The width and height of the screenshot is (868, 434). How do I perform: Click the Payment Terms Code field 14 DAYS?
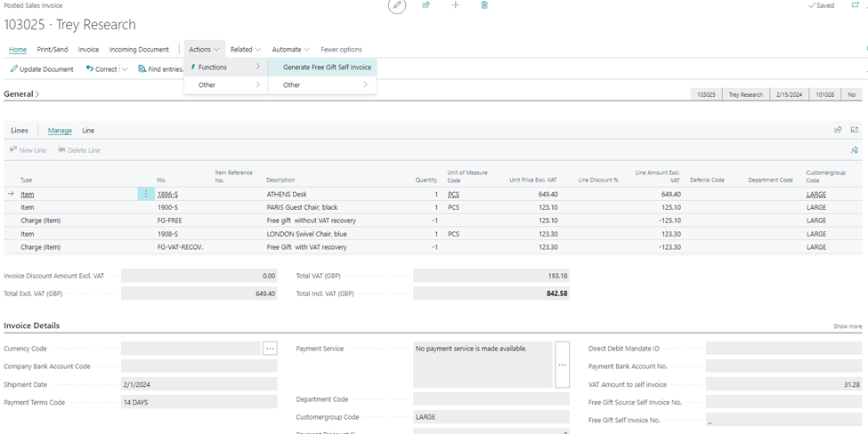199,403
